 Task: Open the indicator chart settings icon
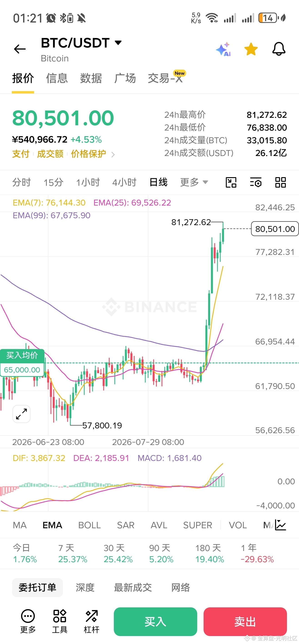pyautogui.click(x=280, y=525)
